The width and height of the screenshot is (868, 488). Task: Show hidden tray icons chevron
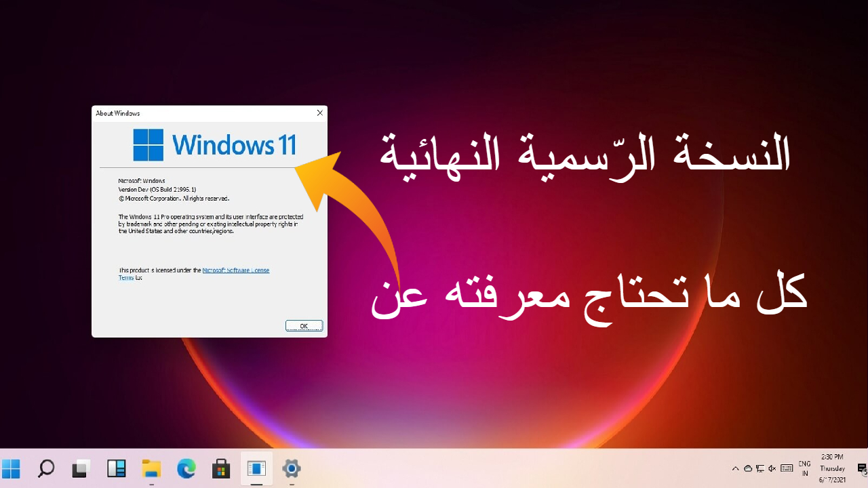[735, 468]
